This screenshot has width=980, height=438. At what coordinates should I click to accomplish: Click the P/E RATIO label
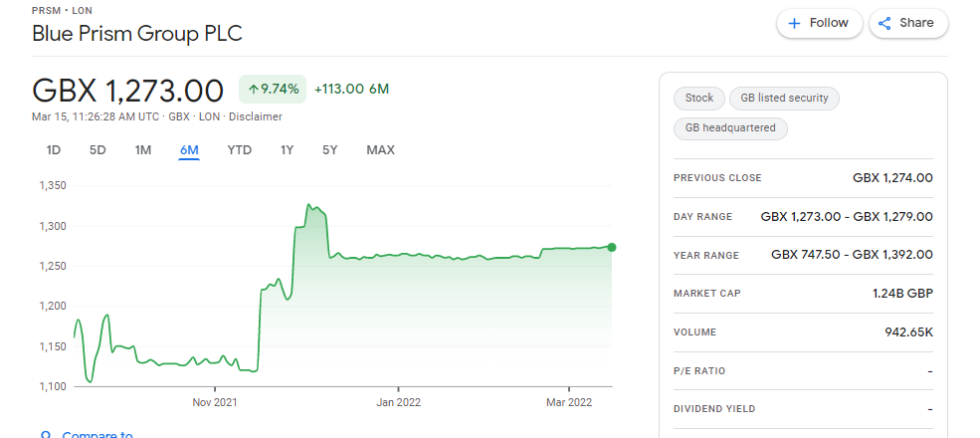(699, 371)
